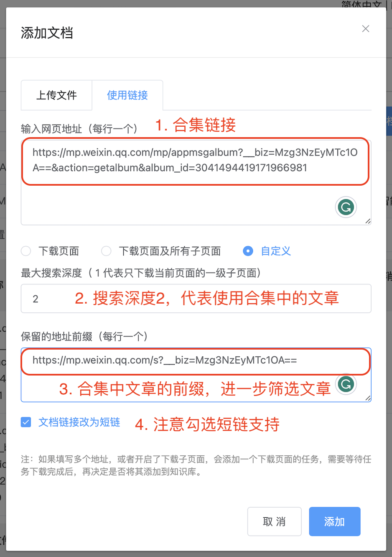This screenshot has height=557, width=392.
Task: Close the 添加文档 dialog with the X icon
Action: coord(366,28)
